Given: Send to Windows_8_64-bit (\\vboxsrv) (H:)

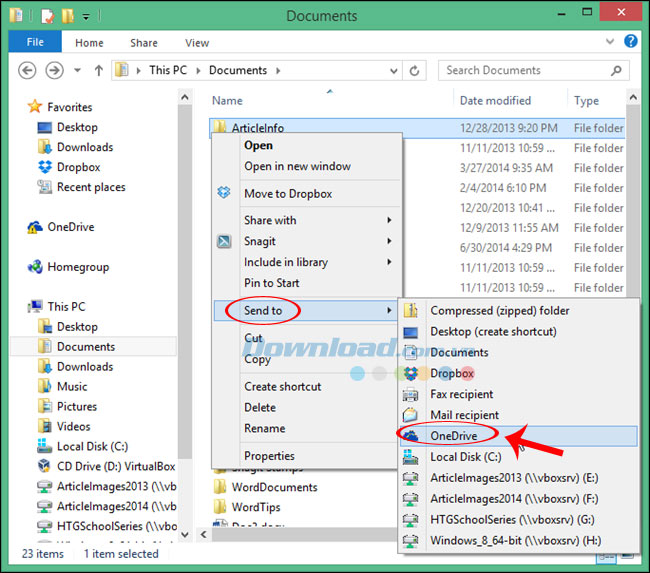Looking at the screenshot, I should tap(516, 541).
